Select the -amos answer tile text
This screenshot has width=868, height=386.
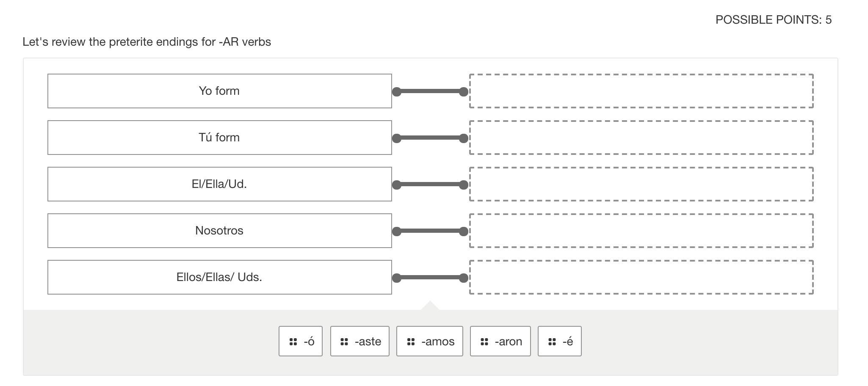438,342
